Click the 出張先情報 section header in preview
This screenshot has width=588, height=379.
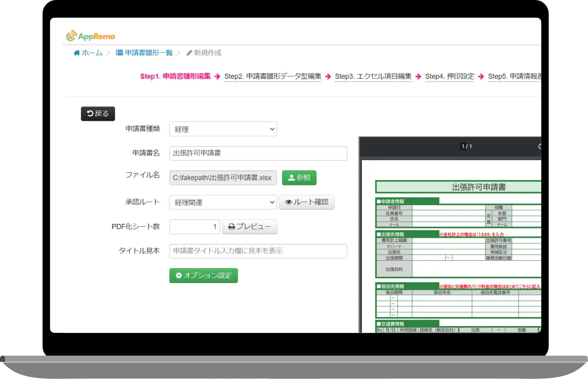click(x=408, y=234)
